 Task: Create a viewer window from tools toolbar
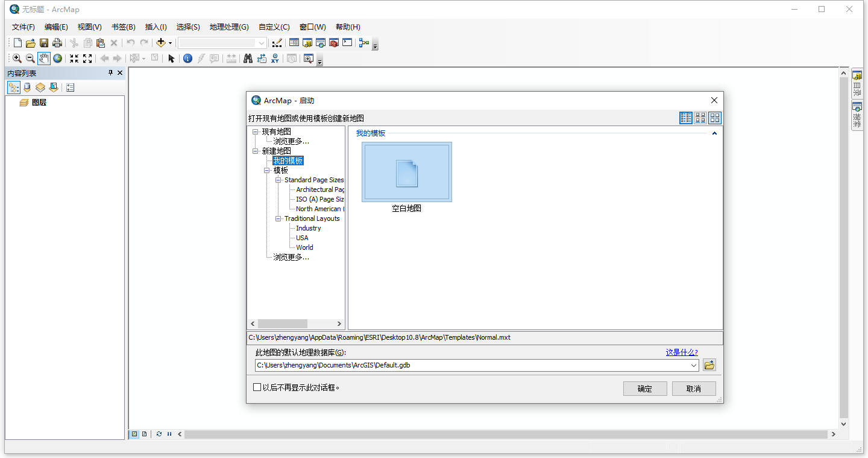click(x=309, y=59)
